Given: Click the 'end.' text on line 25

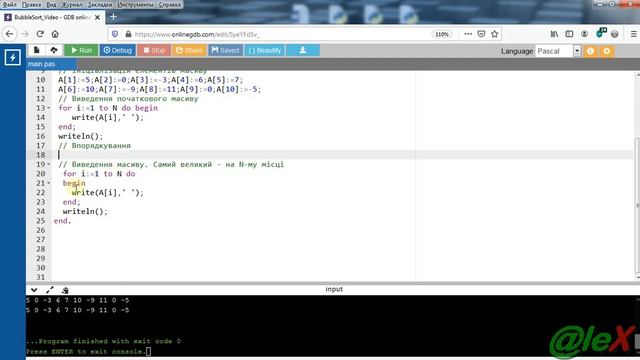Looking at the screenshot, I should coord(62,221).
